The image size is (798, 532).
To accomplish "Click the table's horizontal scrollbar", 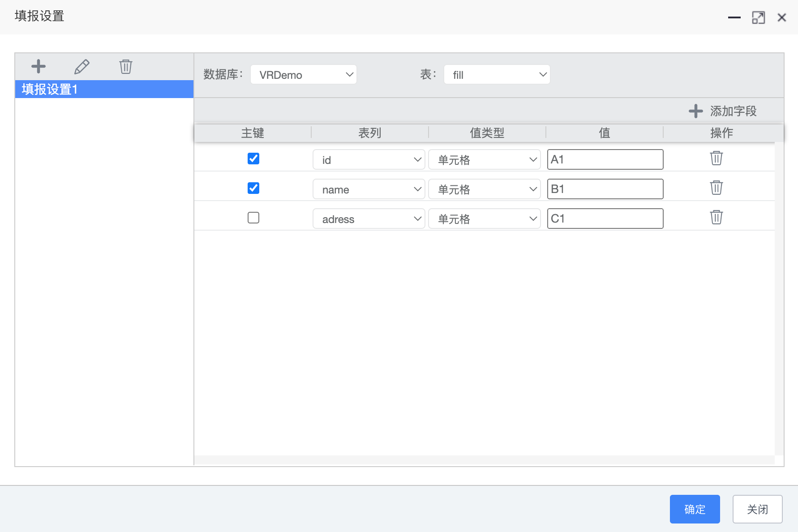I will click(485, 460).
